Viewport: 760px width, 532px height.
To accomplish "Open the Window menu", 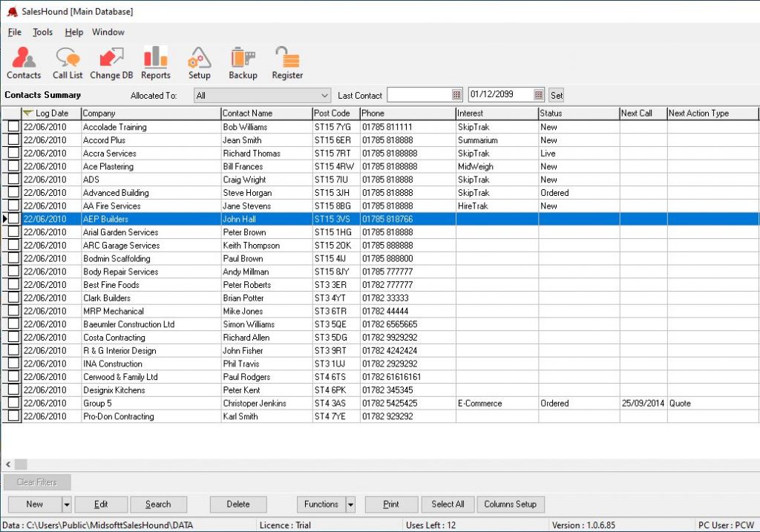I will click(108, 32).
